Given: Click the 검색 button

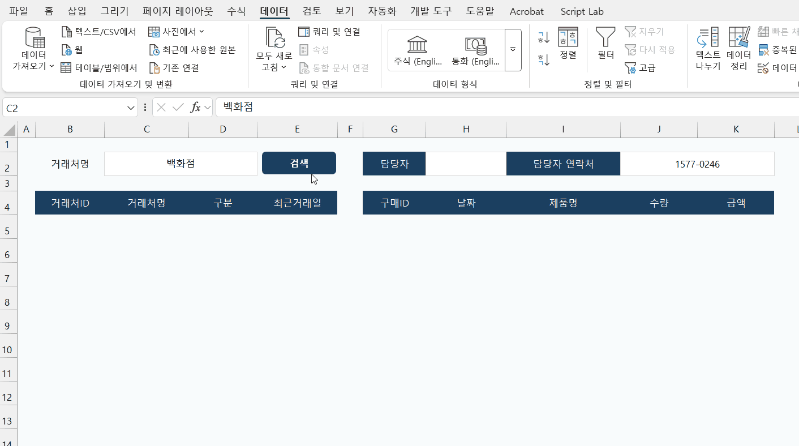Looking at the screenshot, I should point(299,163).
